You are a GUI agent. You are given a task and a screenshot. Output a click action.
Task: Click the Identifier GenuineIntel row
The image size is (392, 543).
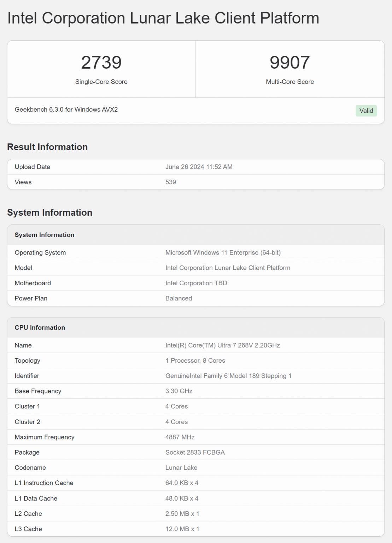(228, 376)
